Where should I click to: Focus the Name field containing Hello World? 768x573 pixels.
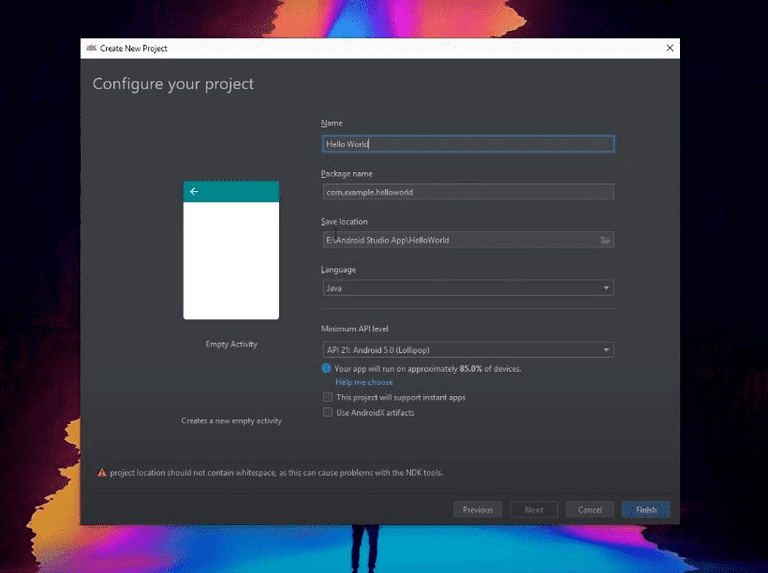click(x=467, y=144)
